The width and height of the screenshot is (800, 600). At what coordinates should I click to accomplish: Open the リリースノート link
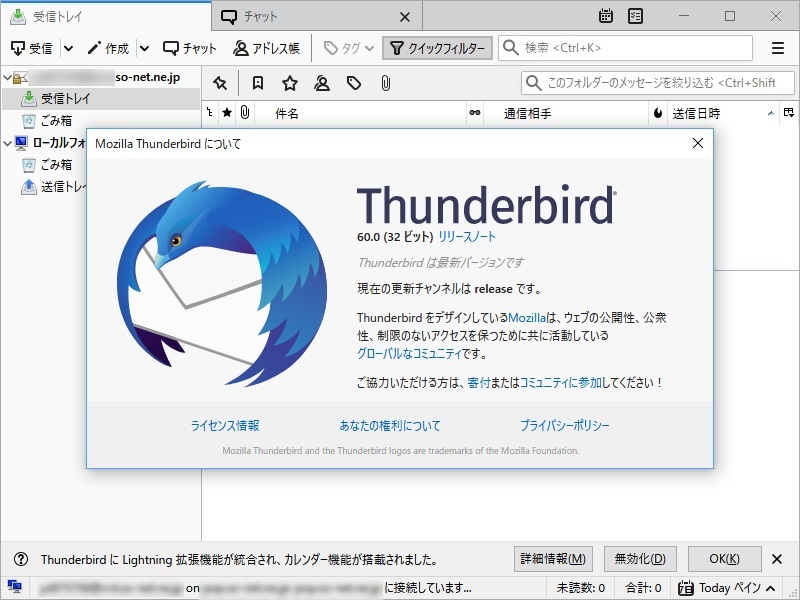(466, 238)
